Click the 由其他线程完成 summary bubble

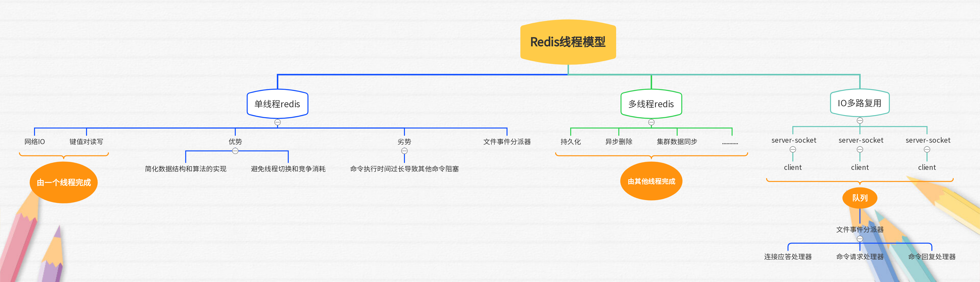point(651,181)
